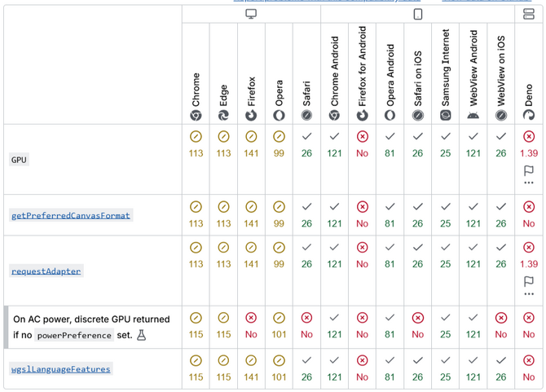Expand Safari on iOS cell in requestAdapter row
Viewport: 546px width, 392px height.
point(417,255)
